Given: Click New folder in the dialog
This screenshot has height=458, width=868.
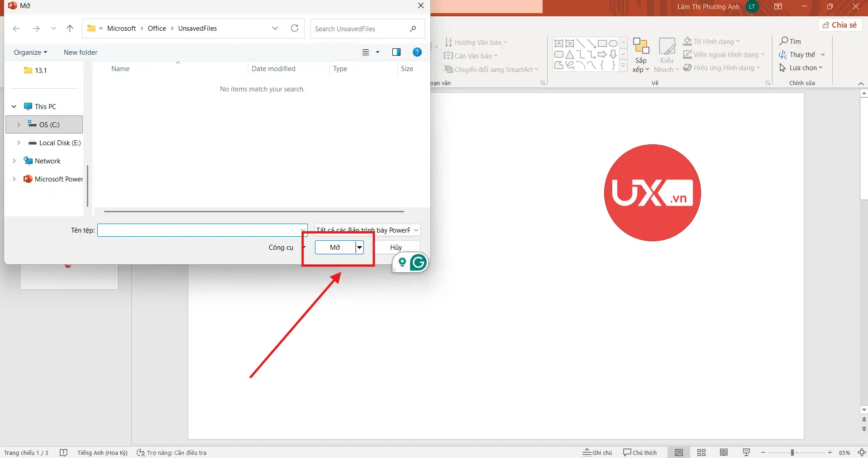Looking at the screenshot, I should (x=81, y=52).
